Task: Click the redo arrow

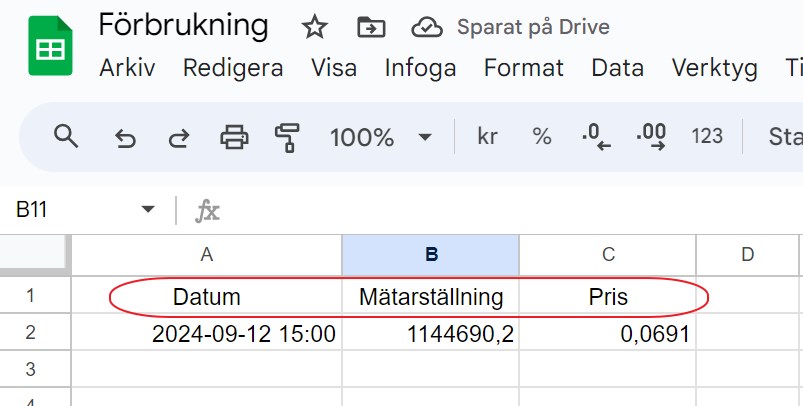Action: point(178,137)
